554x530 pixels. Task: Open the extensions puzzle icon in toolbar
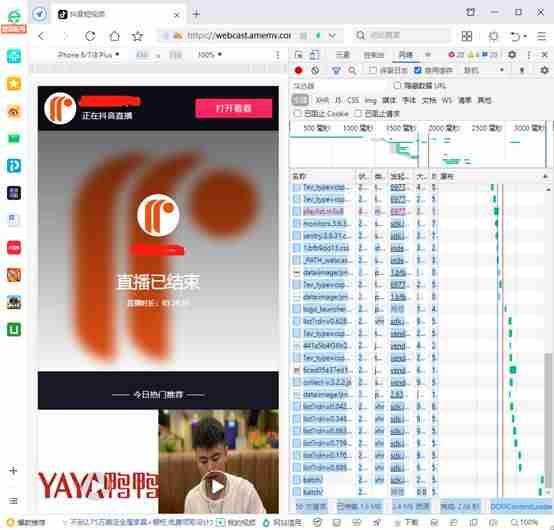tap(493, 36)
